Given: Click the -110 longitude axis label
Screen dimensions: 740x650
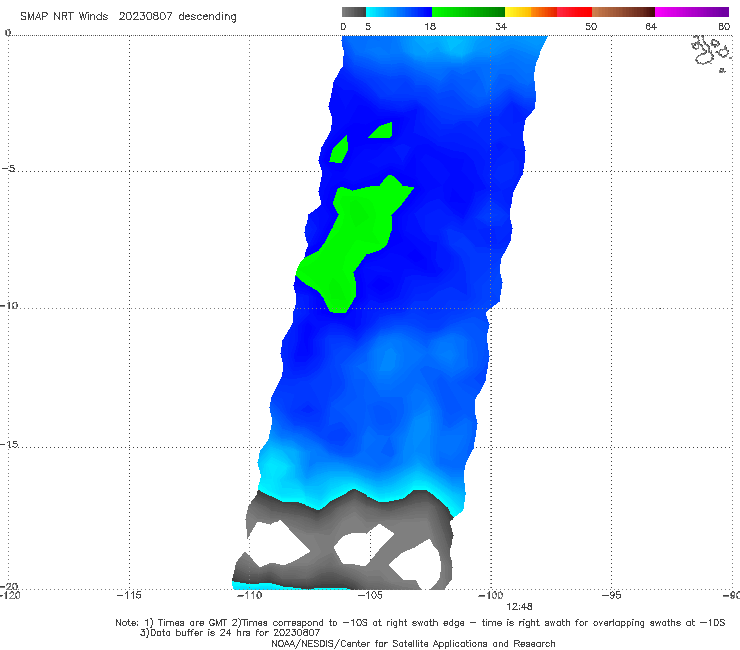Looking at the screenshot, I should click(249, 596).
